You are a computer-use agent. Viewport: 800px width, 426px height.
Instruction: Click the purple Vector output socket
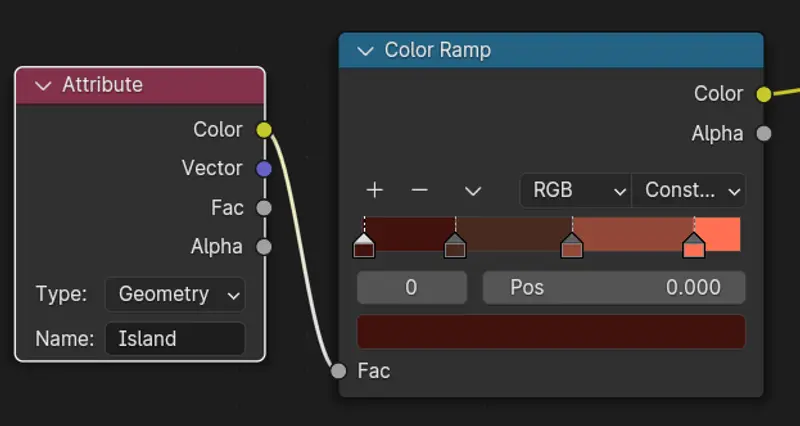tap(264, 169)
